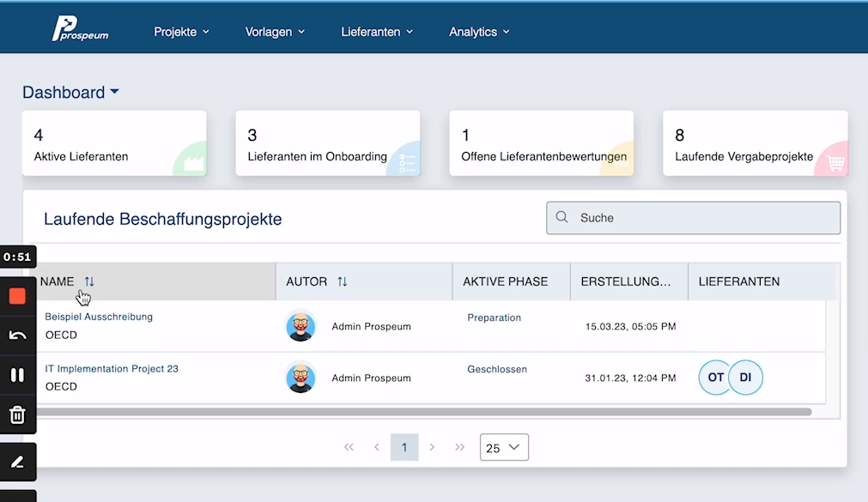868x502 pixels.
Task: Open the Projekte menu
Action: pos(181,32)
